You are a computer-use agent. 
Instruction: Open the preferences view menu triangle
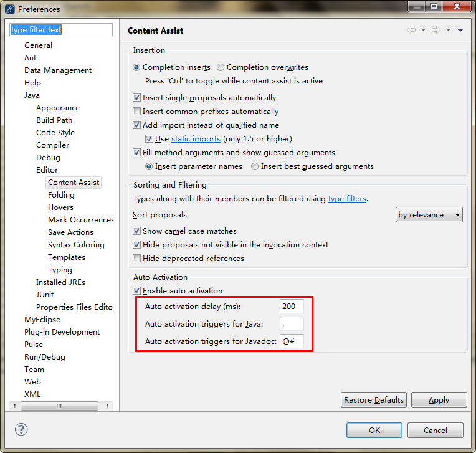pos(460,30)
